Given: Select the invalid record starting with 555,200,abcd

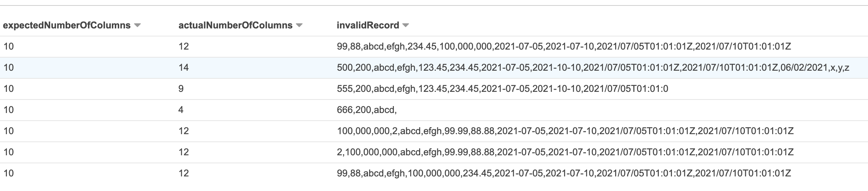Looking at the screenshot, I should click(503, 89).
